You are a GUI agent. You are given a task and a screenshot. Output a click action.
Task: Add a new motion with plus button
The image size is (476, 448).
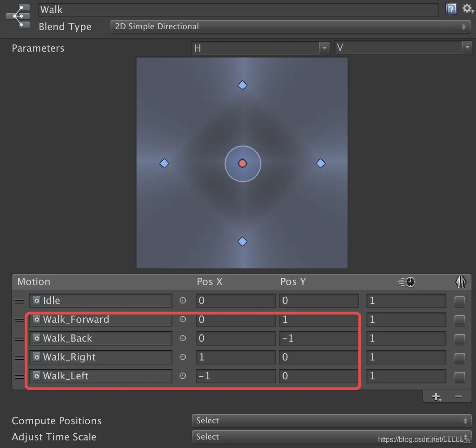click(436, 397)
